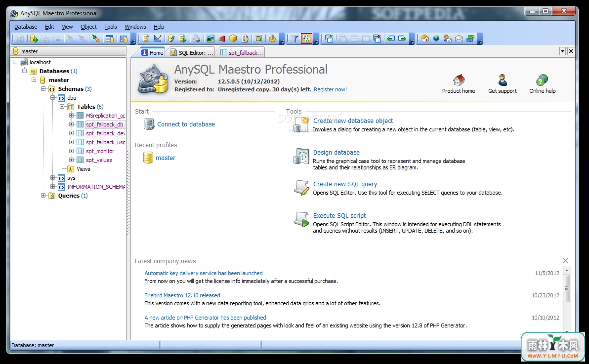The height and width of the screenshot is (364, 589).
Task: Open the Tools menu
Action: coord(111,27)
